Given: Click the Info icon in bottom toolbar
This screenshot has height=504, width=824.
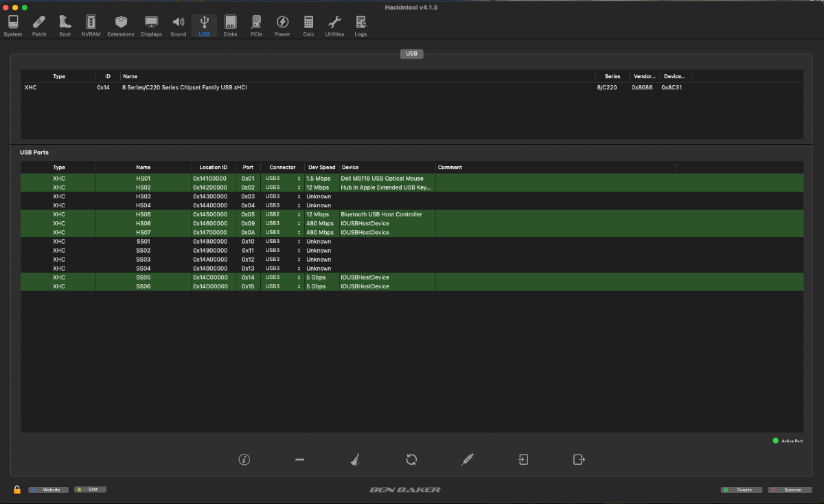Looking at the screenshot, I should (x=244, y=459).
